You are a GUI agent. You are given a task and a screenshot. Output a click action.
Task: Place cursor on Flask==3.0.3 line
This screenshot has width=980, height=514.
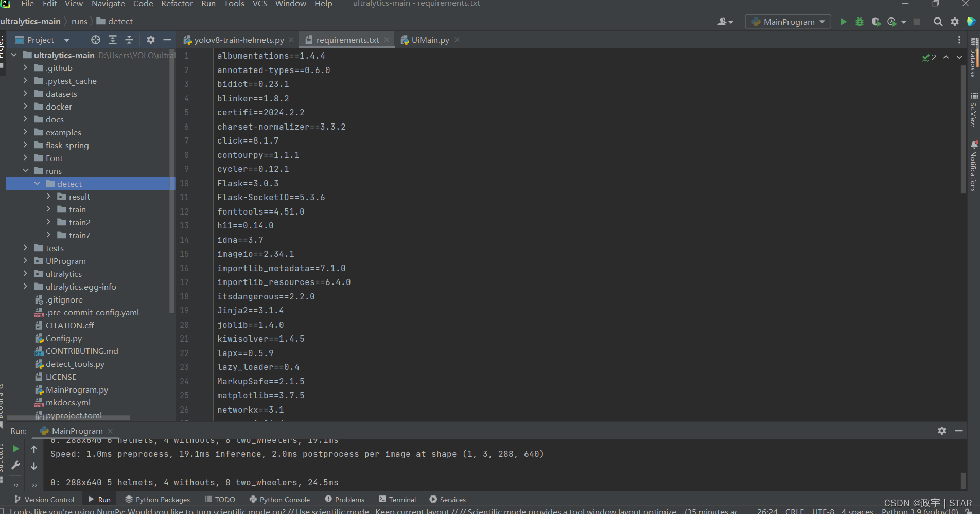pos(248,183)
